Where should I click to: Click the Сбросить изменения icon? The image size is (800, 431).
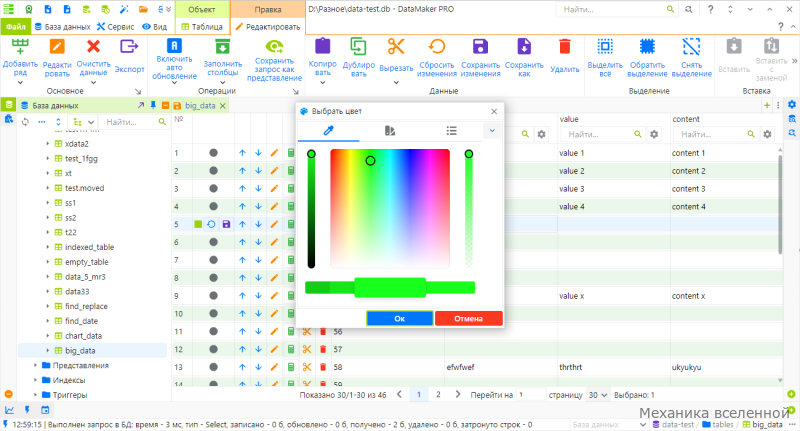coord(436,46)
